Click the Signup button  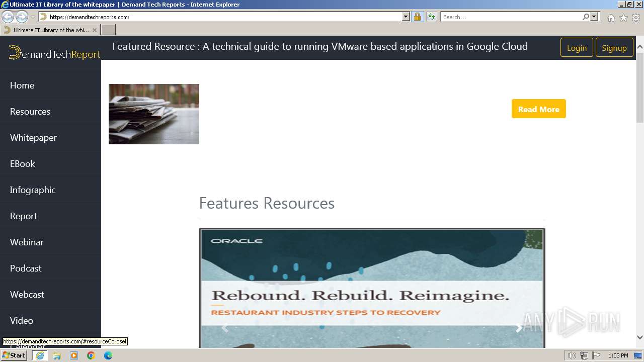614,48
